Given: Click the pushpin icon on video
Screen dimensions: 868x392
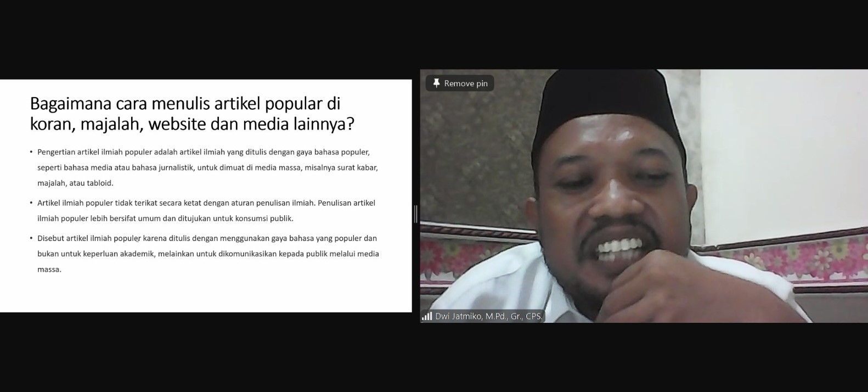Looking at the screenshot, I should [x=436, y=83].
